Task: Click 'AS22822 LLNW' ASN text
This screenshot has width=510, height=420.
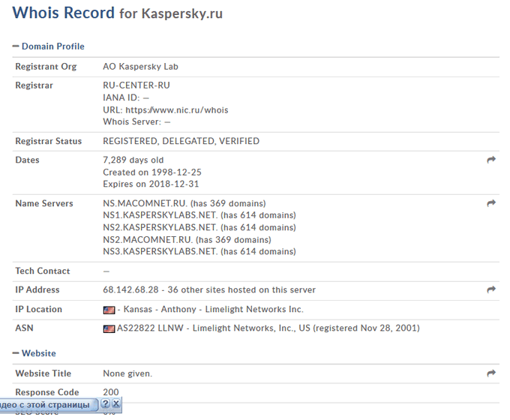Action: tap(150, 328)
